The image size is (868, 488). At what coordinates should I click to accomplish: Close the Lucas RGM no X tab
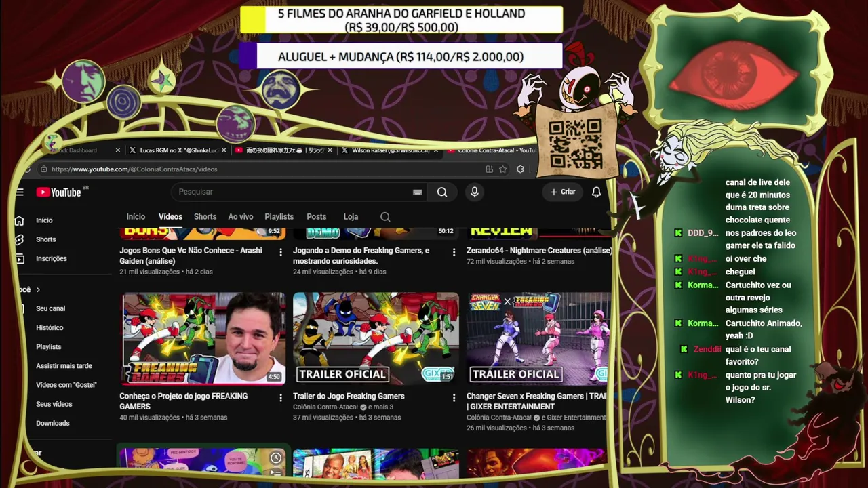pos(224,150)
